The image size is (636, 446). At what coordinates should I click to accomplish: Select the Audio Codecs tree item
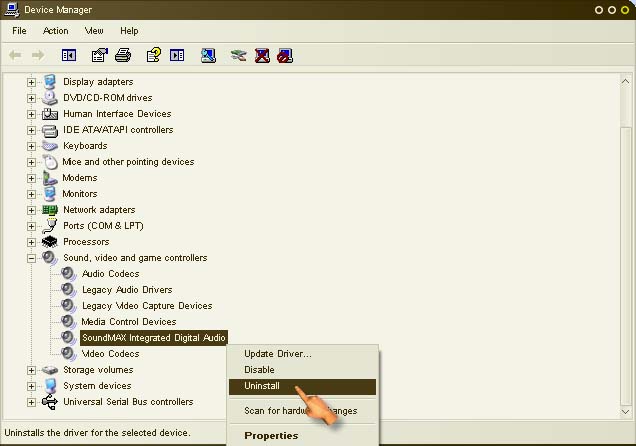(110, 274)
